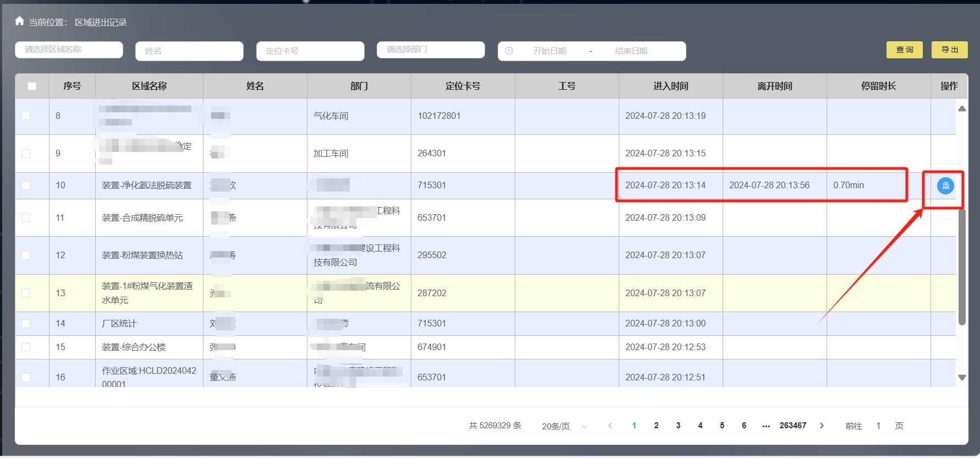Click the table vertical scrollbar thumb
The height and width of the screenshot is (458, 980).
click(x=962, y=266)
